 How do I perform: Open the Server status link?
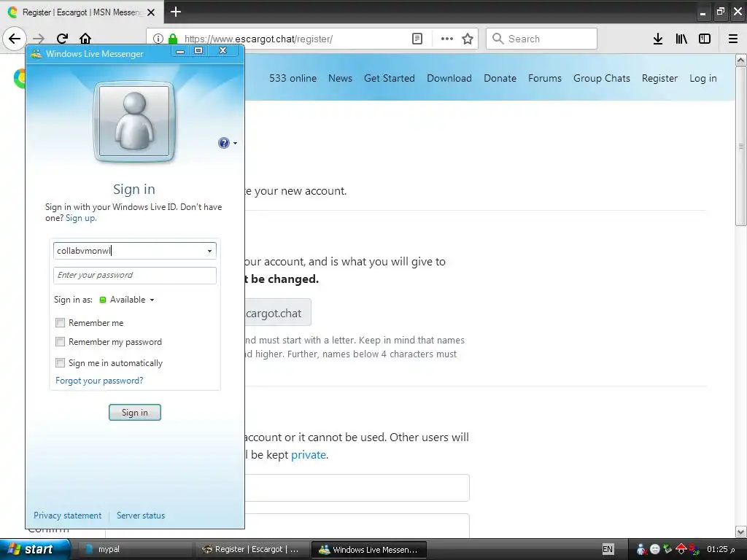[141, 516]
